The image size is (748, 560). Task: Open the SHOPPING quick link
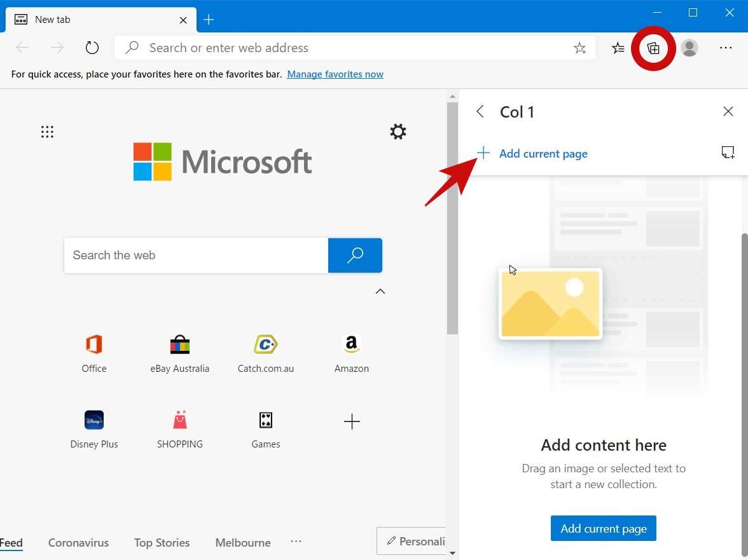(180, 430)
